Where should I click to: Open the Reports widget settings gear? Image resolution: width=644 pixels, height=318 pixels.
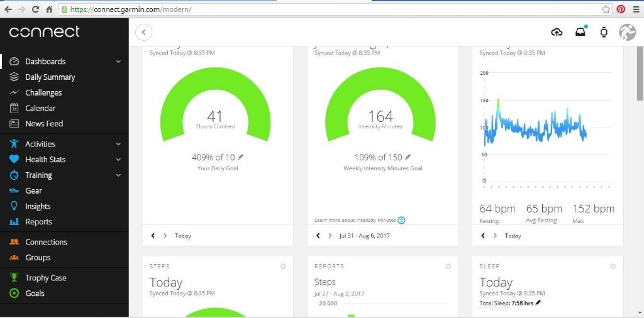pyautogui.click(x=448, y=266)
